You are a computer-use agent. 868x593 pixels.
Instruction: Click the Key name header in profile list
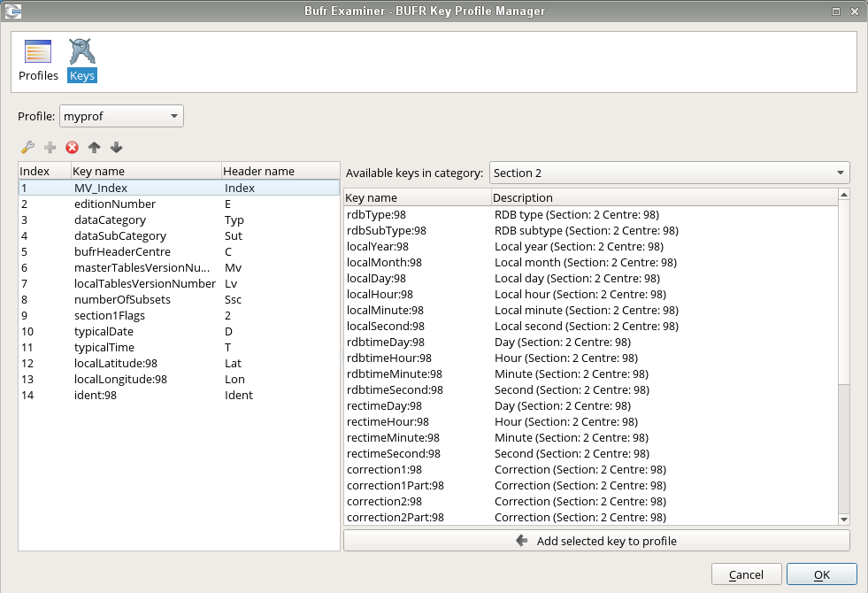[x=146, y=171]
